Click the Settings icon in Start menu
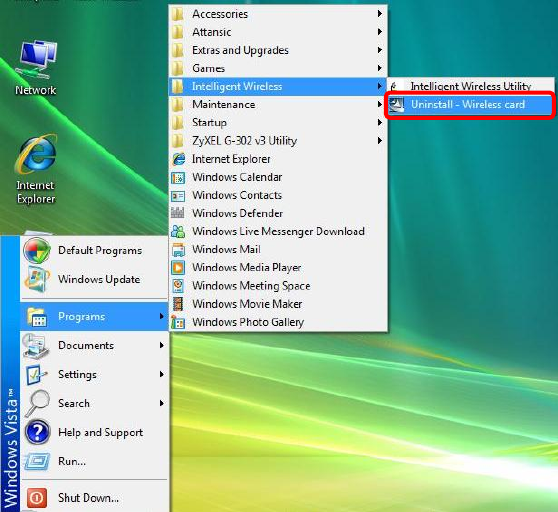Viewport: 558px width, 512px height. click(x=36, y=375)
